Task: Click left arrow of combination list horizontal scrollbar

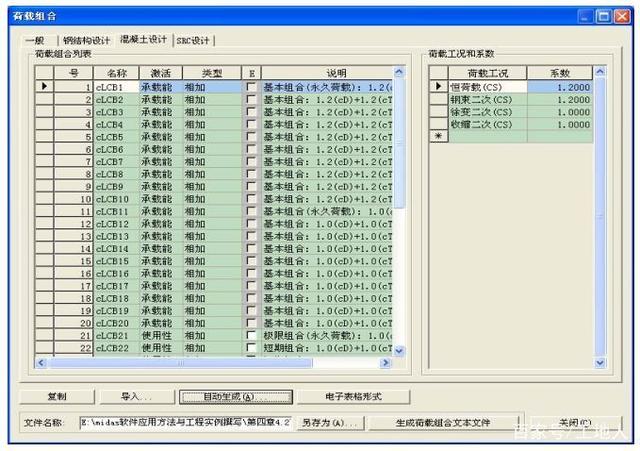Action: coord(41,362)
